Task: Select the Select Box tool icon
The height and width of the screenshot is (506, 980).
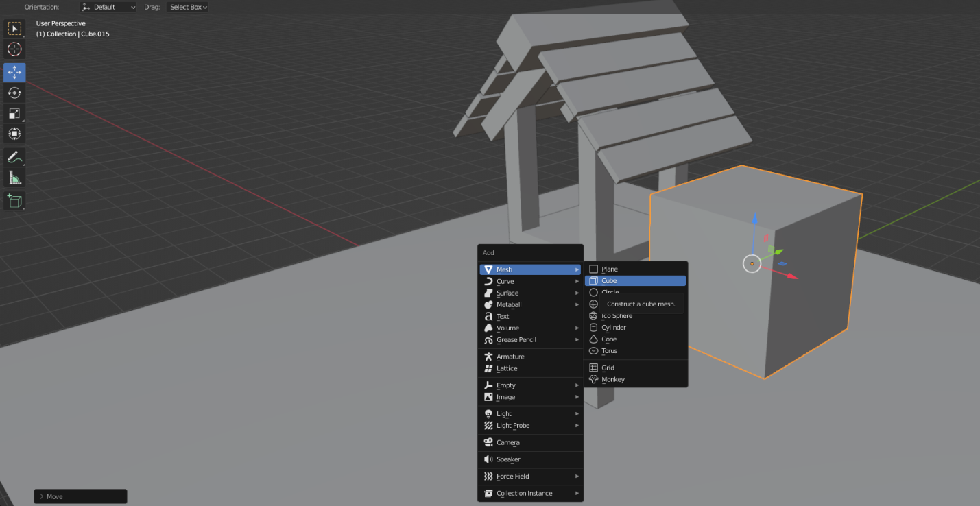Action: [x=14, y=29]
